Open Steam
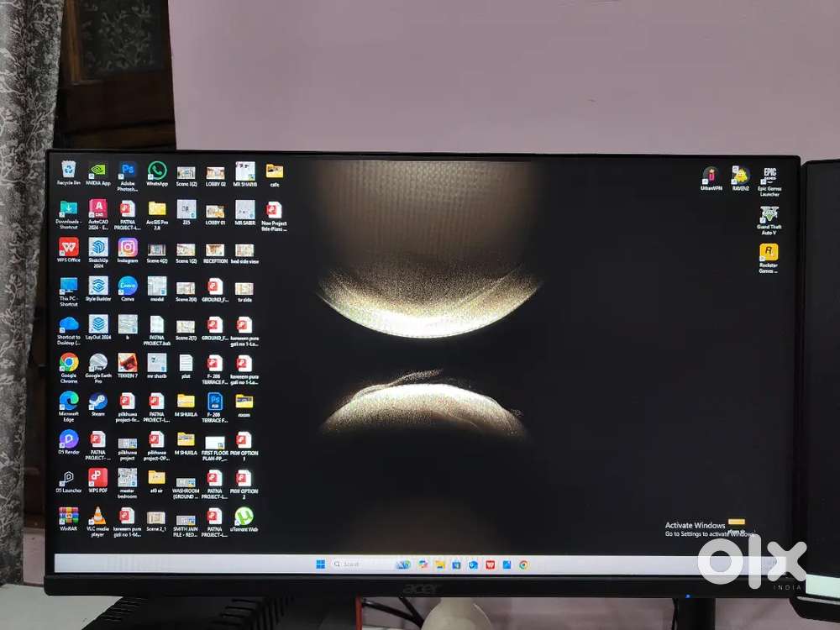Image resolution: width=840 pixels, height=630 pixels. (97, 400)
